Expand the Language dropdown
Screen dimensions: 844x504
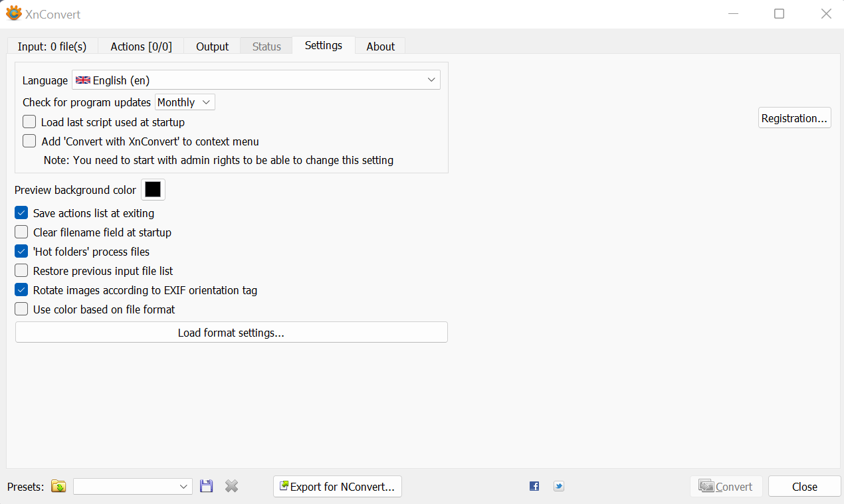coord(256,80)
